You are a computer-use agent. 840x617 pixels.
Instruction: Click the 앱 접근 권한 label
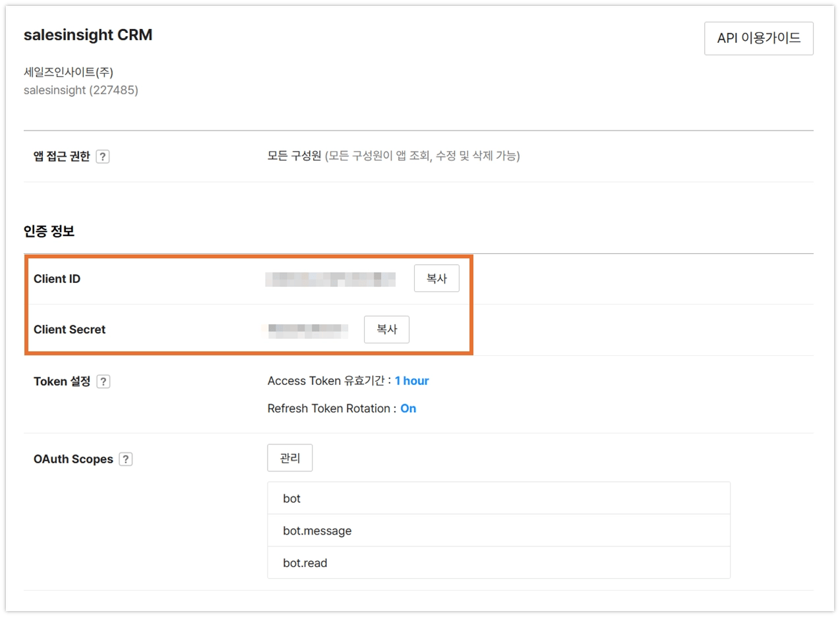tap(62, 157)
